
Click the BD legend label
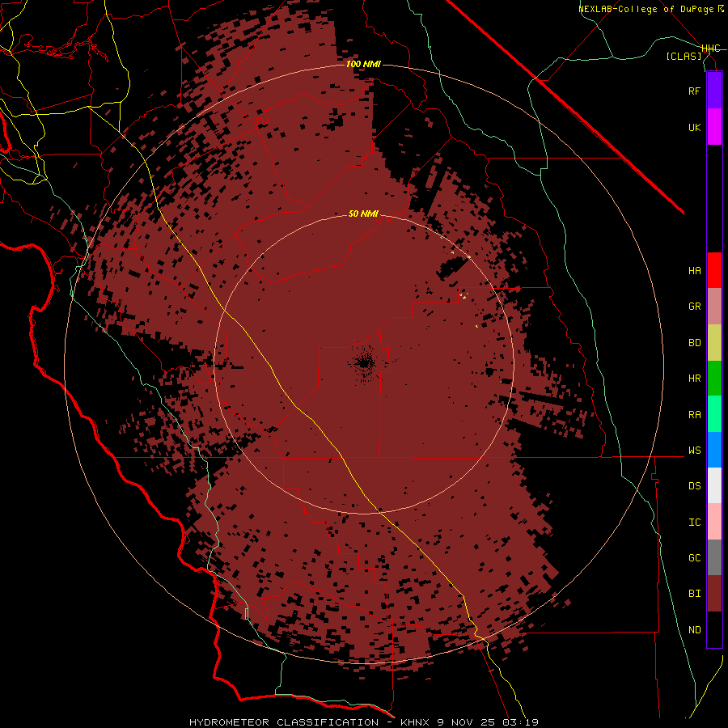[694, 343]
